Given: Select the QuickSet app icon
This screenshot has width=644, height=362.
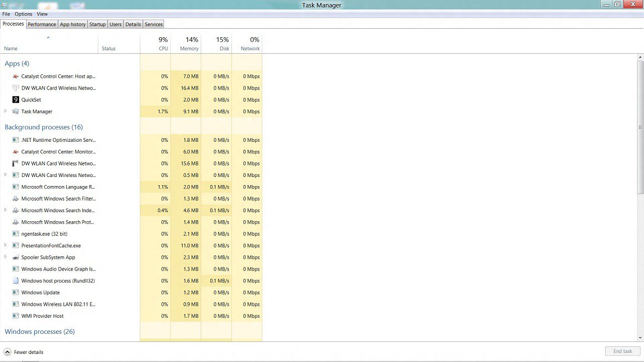Looking at the screenshot, I should coord(16,100).
